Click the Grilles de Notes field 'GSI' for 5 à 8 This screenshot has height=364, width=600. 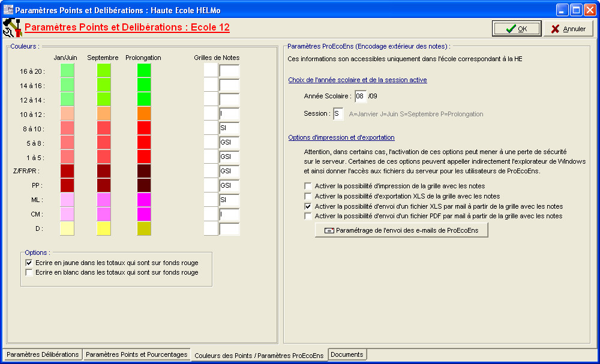pos(229,142)
